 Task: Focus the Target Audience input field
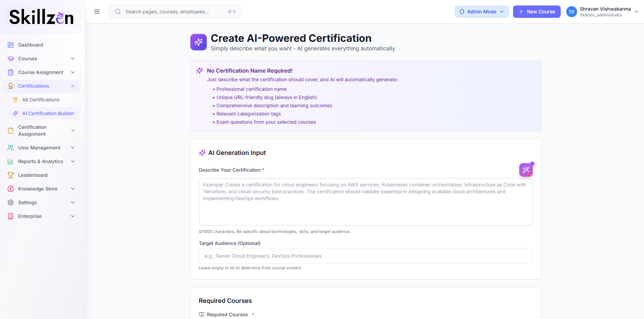366,256
